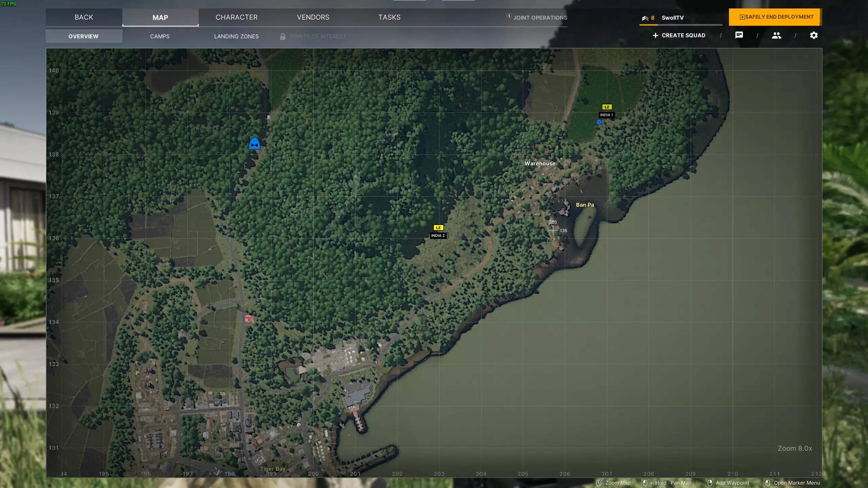Select the LZ India 2 marker
Image resolution: width=868 pixels, height=488 pixels.
coord(438,228)
